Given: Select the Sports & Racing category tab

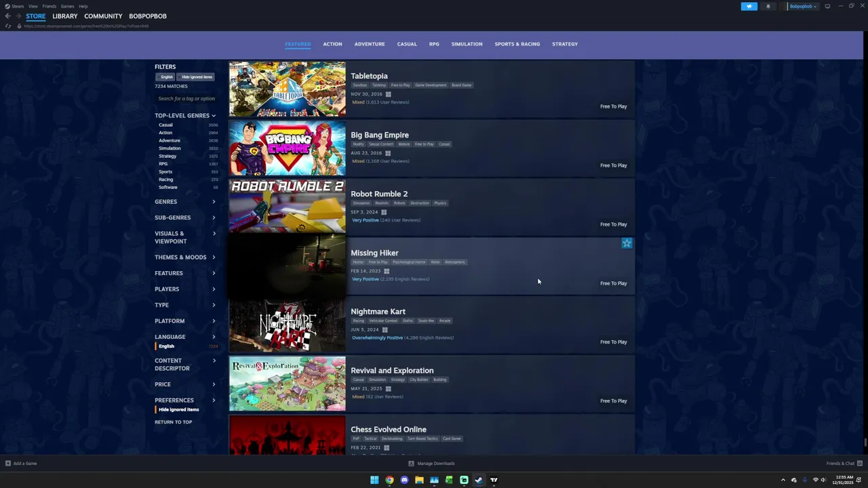Looking at the screenshot, I should (x=517, y=44).
